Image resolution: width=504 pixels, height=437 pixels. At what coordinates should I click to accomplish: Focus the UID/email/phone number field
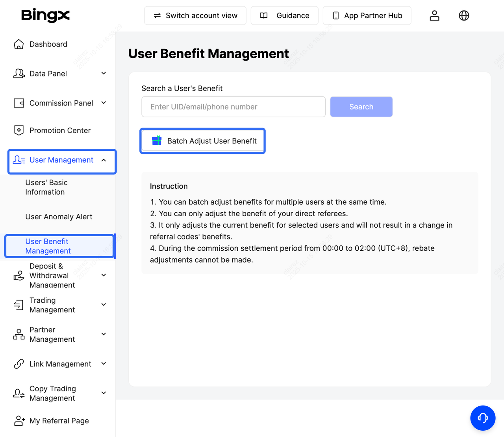pyautogui.click(x=233, y=107)
